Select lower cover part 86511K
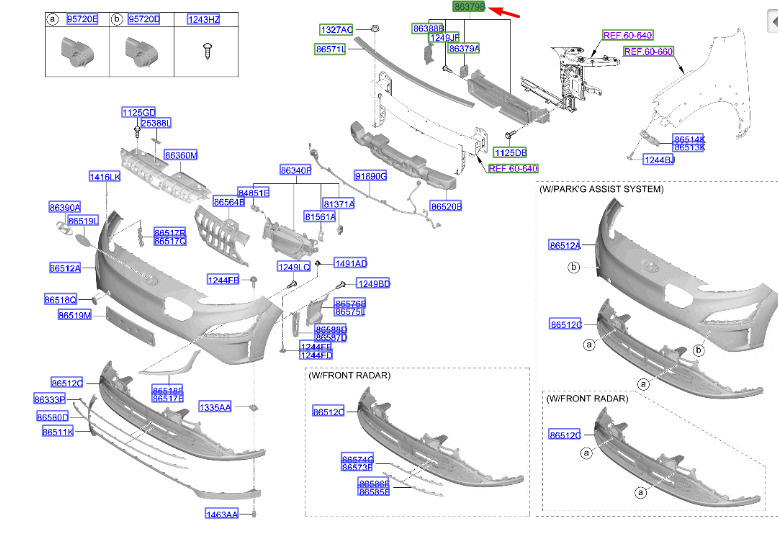Viewport: 778px width, 555px height. coord(58,432)
